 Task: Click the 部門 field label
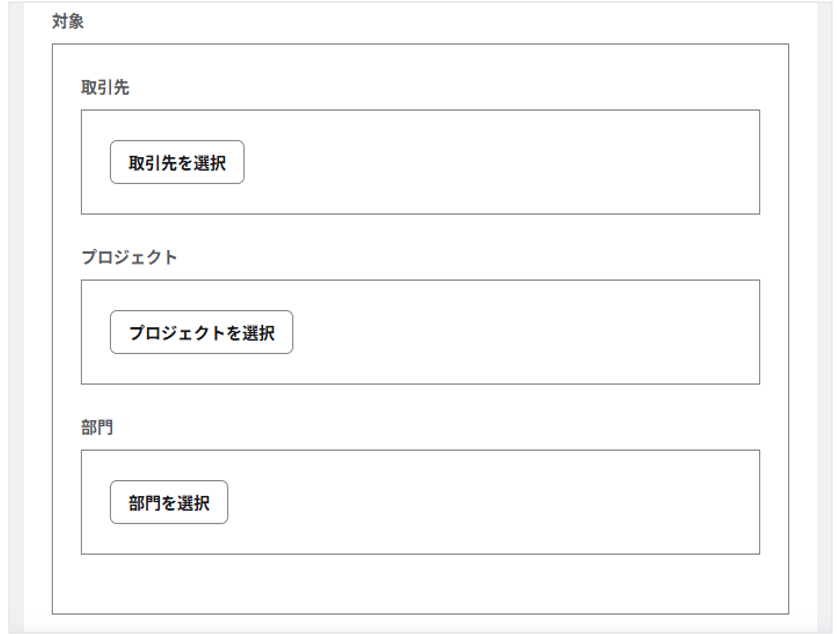coord(97,427)
